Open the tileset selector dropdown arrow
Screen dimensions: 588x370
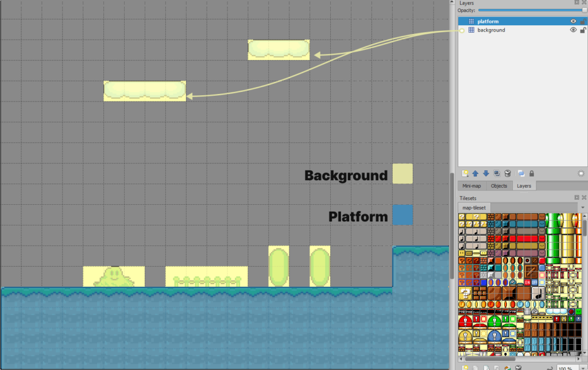click(x=584, y=207)
